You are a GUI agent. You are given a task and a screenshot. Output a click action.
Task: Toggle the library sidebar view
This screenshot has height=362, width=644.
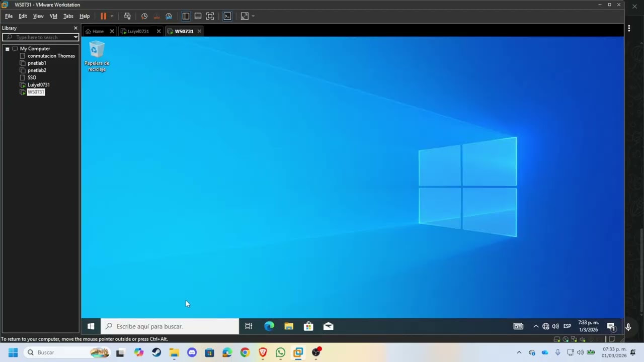(x=186, y=16)
